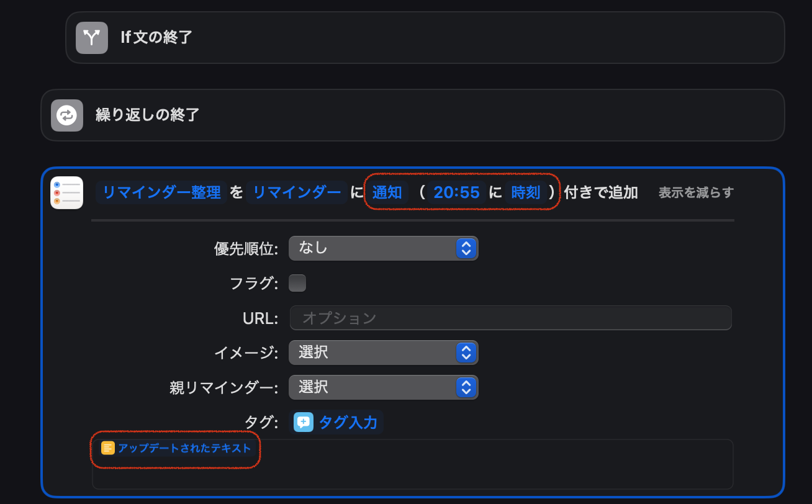Viewport: 812px width, 504px height.
Task: Change the 20:55 time token
Action: (457, 192)
